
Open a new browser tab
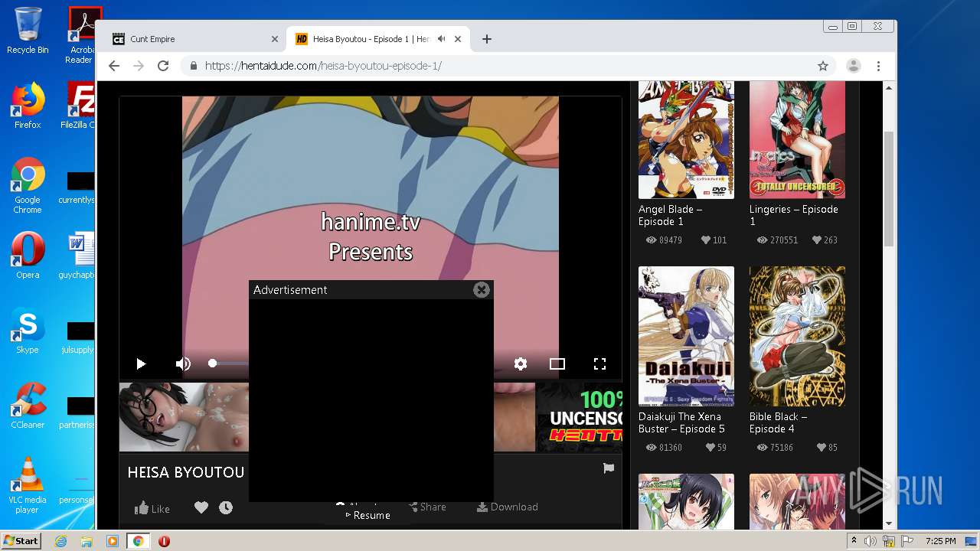487,39
